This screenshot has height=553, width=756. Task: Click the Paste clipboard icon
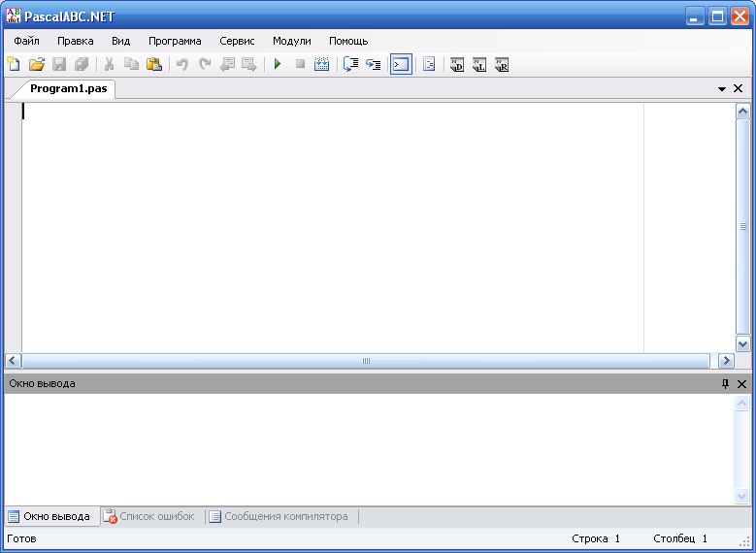(153, 65)
